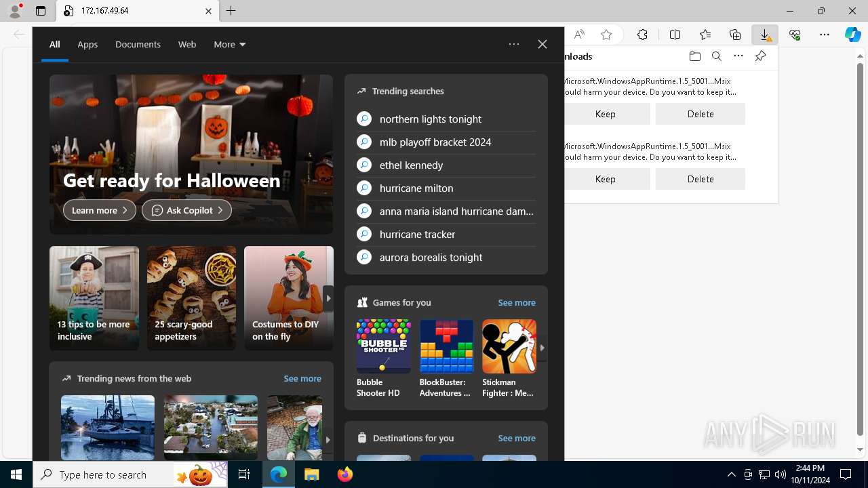Image resolution: width=868 pixels, height=488 pixels.
Task: Open the Action Center notifications icon
Action: (x=846, y=474)
